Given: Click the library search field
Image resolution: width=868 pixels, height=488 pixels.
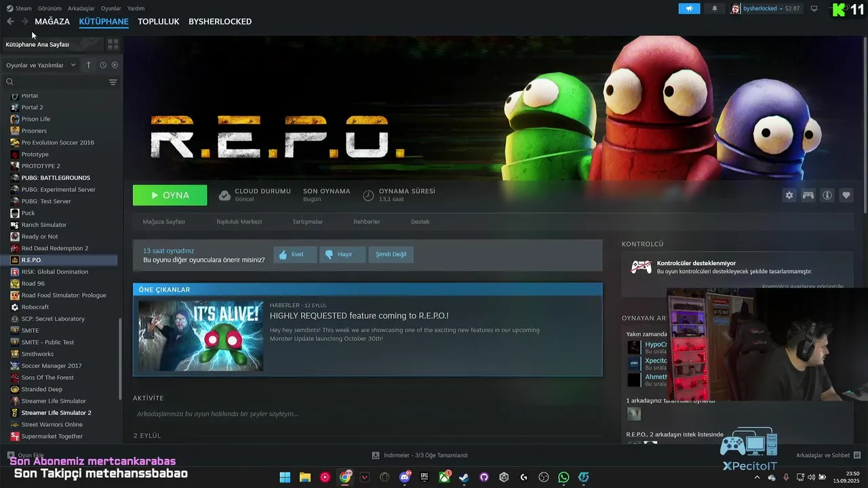Looking at the screenshot, I should [x=57, y=82].
